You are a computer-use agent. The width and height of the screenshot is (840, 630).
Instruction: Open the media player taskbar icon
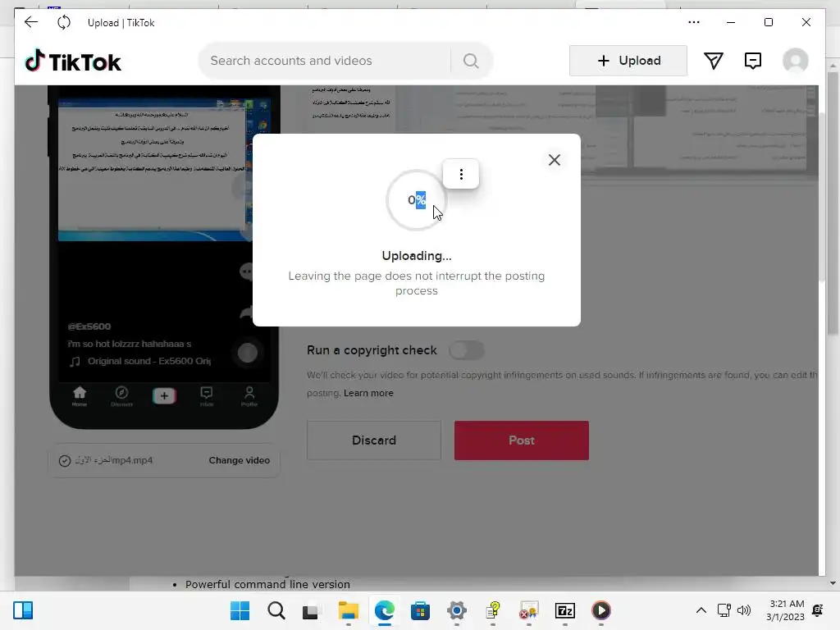pos(601,610)
